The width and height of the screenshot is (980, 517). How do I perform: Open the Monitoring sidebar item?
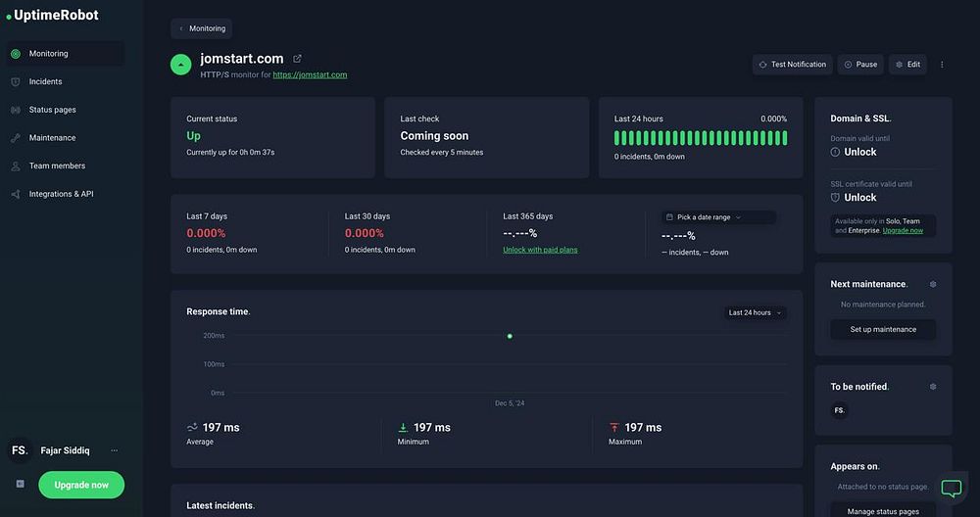coord(65,54)
